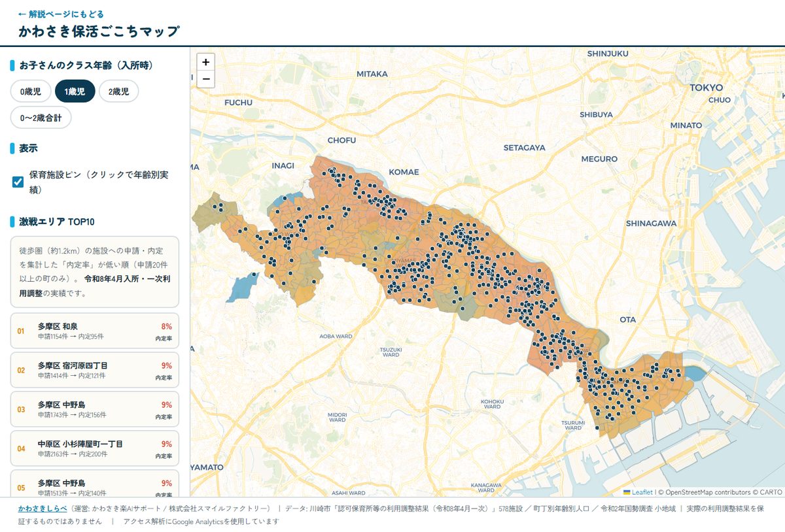This screenshot has width=785, height=532.
Task: Click the INAGI map label
Action: coord(283,165)
